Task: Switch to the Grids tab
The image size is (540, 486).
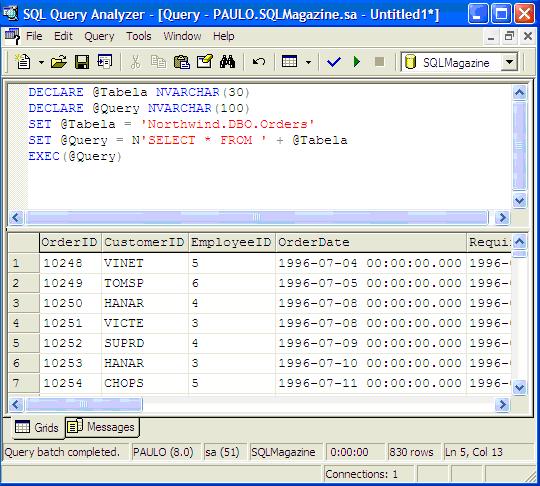Action: [x=38, y=427]
